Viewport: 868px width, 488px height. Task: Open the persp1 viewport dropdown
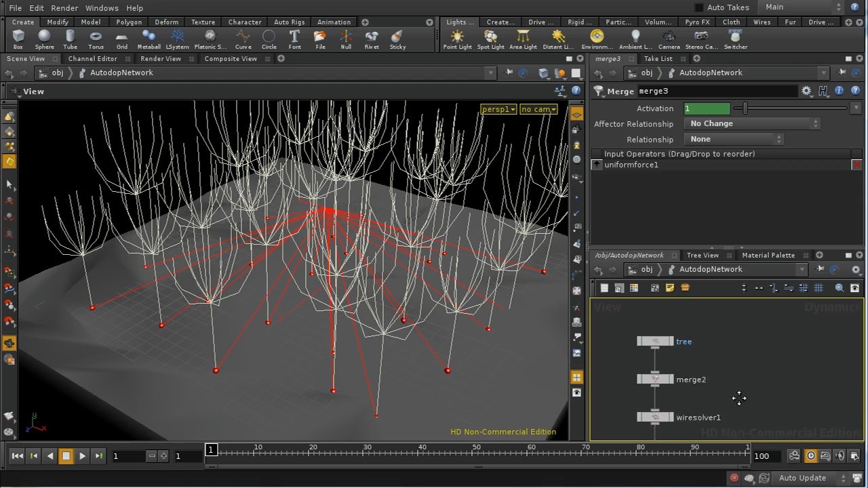(x=498, y=109)
